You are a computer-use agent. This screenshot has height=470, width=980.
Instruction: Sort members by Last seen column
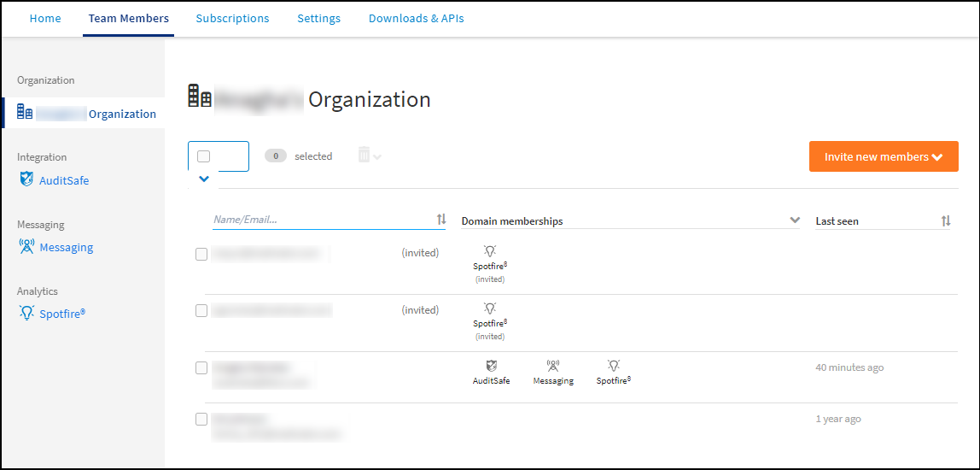coord(946,220)
